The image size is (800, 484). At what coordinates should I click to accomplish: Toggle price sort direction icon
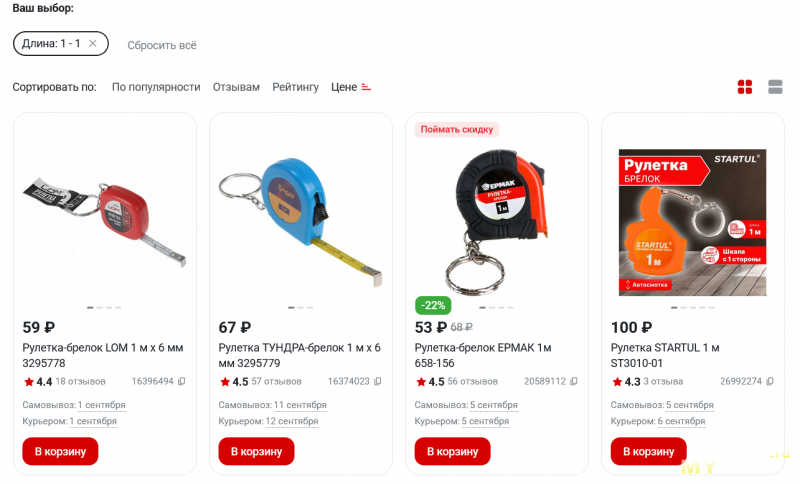366,87
